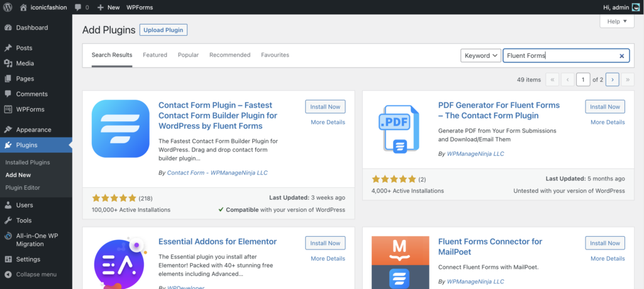
Task: Clear the plugin search field text
Action: tap(621, 56)
